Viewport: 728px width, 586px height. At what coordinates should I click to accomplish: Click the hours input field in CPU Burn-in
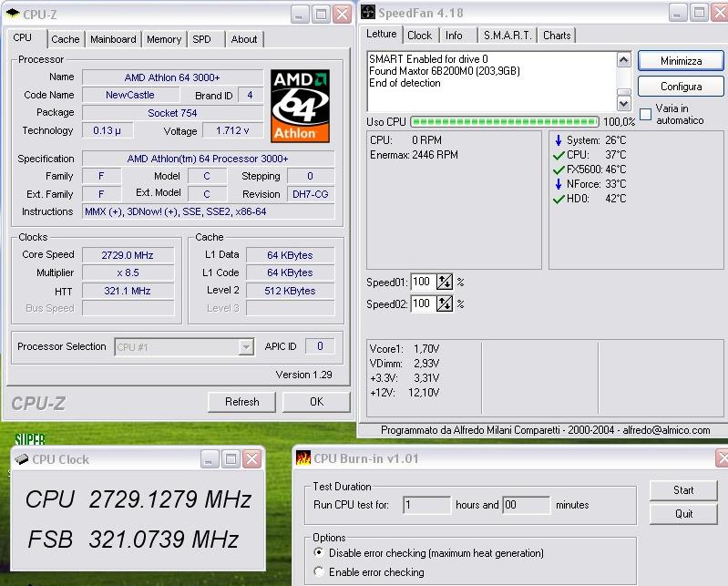pos(426,505)
